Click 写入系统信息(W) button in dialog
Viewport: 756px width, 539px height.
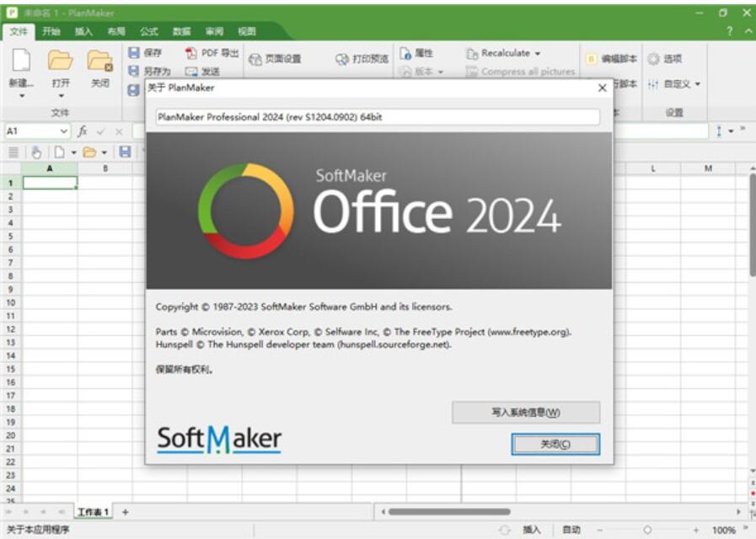(526, 413)
